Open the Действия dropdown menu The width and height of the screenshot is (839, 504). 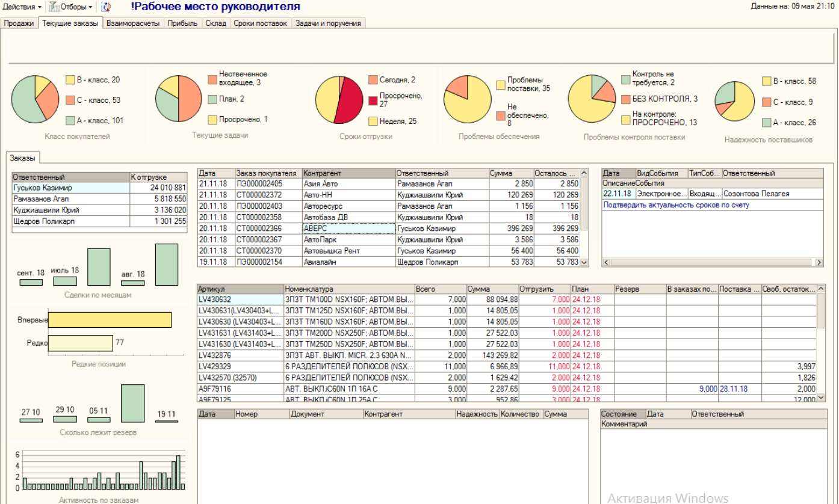[x=22, y=7]
